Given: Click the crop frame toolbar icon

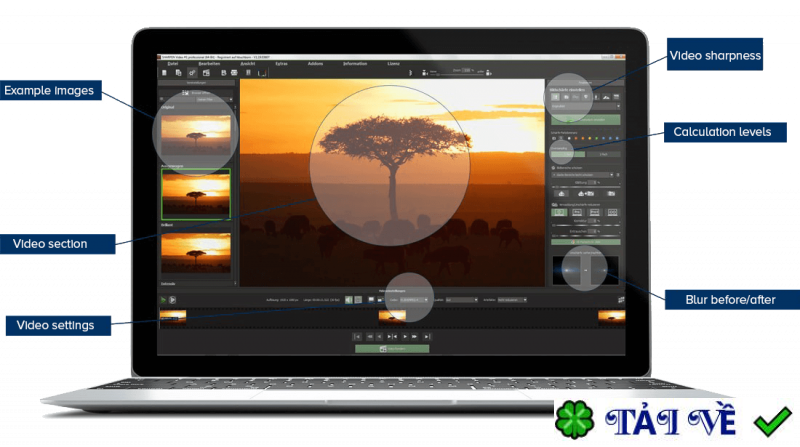Looking at the screenshot, I should 262,73.
